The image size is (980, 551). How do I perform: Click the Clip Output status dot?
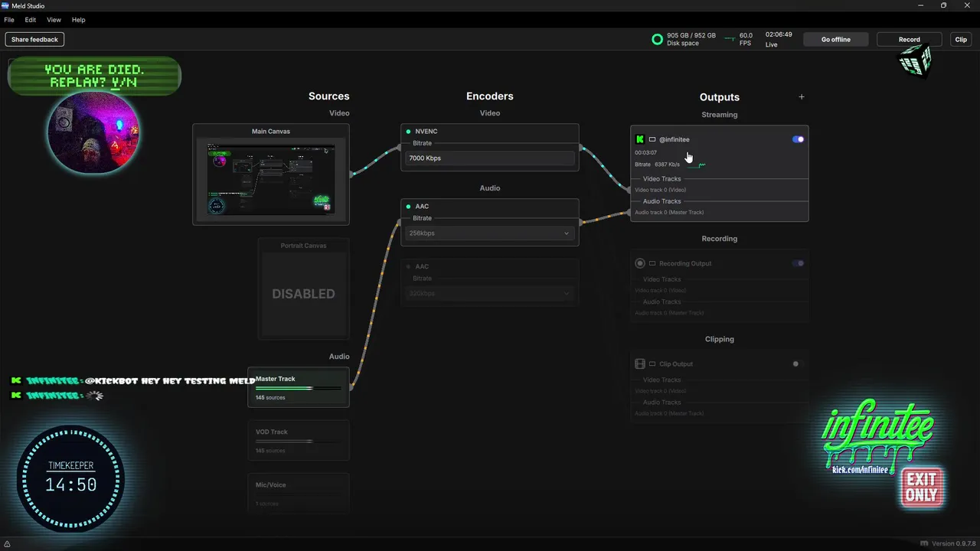tap(795, 364)
